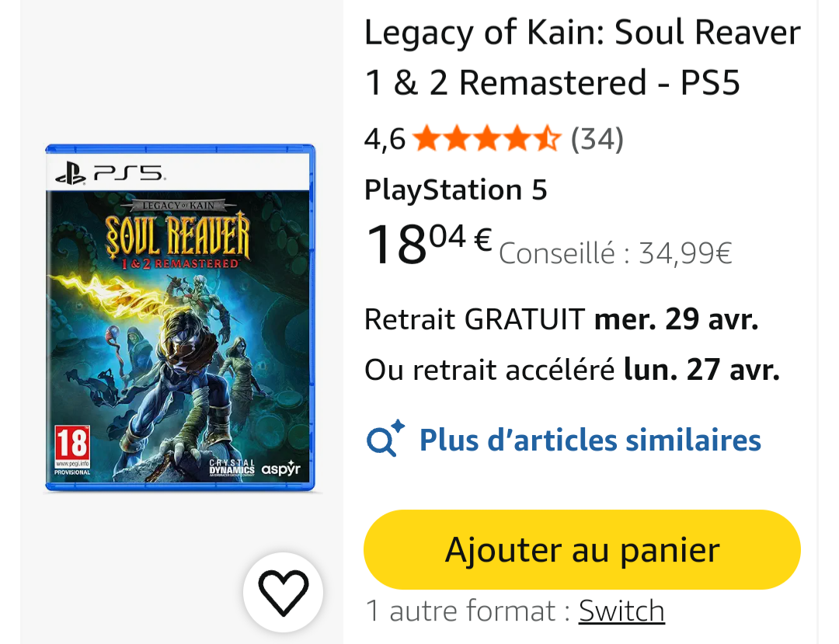The height and width of the screenshot is (644, 839).
Task: Click the magnifier sparkle similar-items icon
Action: pos(385,439)
